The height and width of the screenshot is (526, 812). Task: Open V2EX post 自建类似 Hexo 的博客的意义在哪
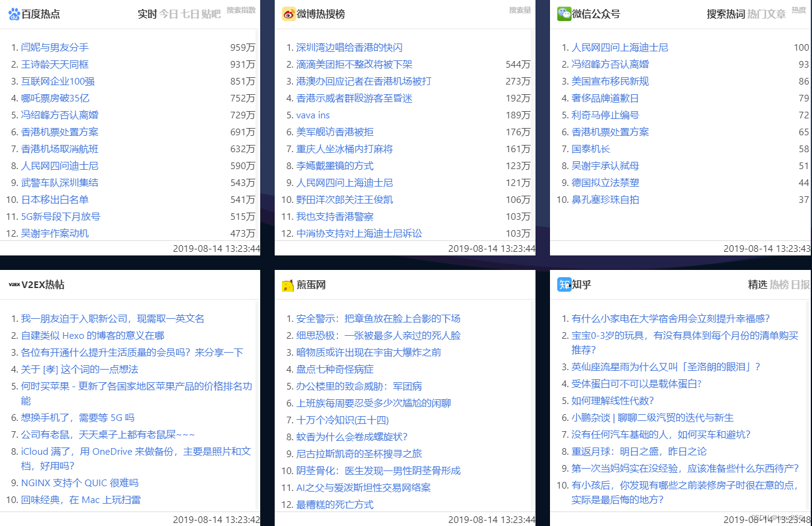(x=93, y=335)
